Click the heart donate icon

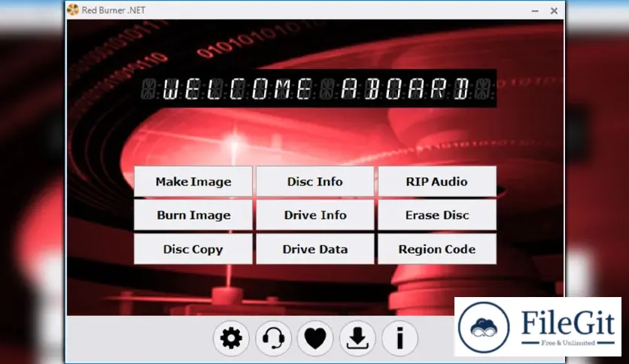pyautogui.click(x=315, y=338)
